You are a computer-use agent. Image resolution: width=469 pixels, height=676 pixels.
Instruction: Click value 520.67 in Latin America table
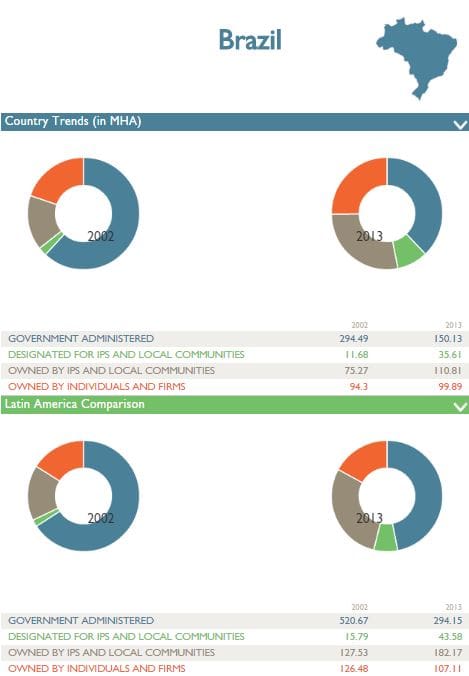coord(353,621)
